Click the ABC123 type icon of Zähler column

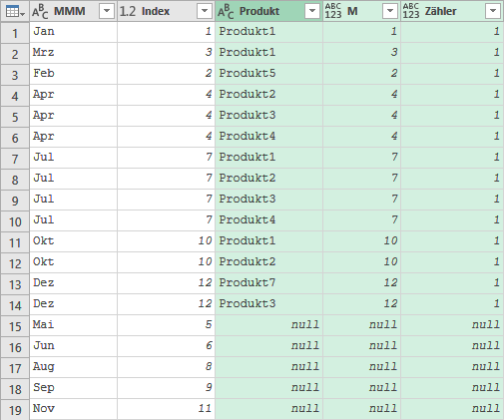pyautogui.click(x=411, y=11)
